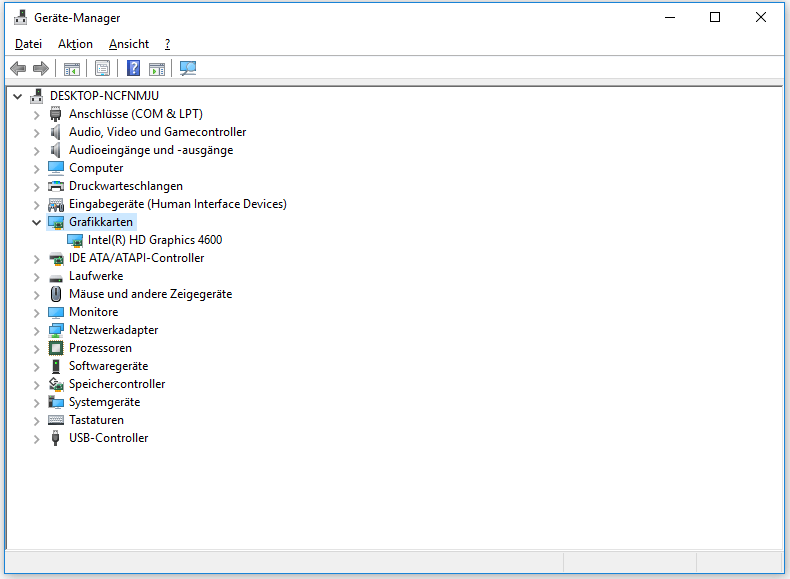Select the Tastaturen label
The height and width of the screenshot is (579, 790).
(96, 420)
